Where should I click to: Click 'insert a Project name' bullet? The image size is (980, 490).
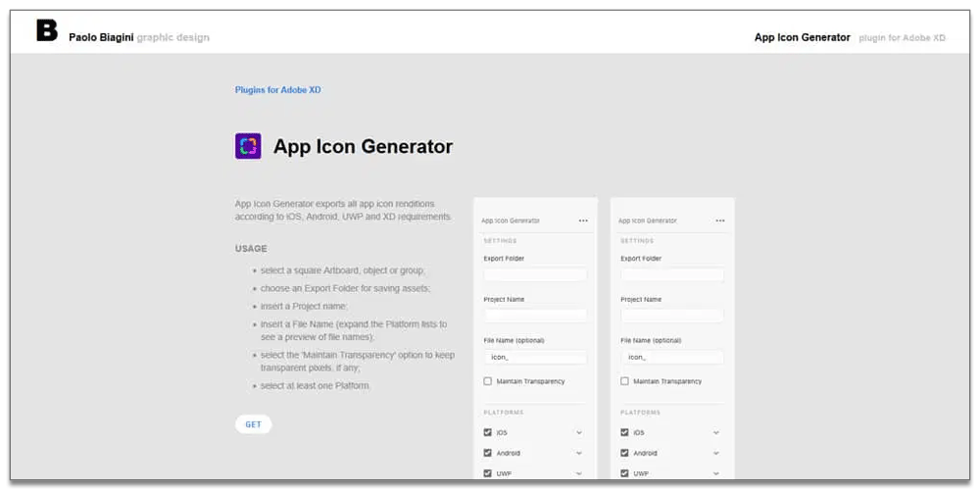point(304,307)
